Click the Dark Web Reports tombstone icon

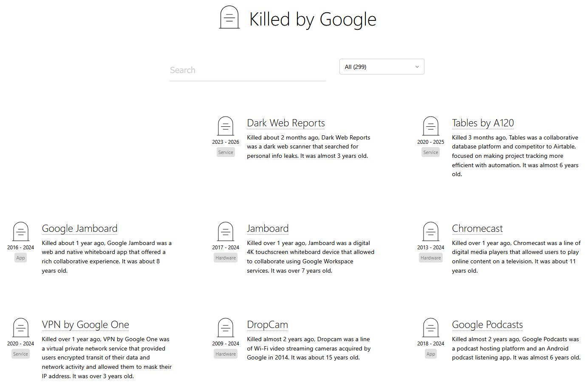[226, 126]
